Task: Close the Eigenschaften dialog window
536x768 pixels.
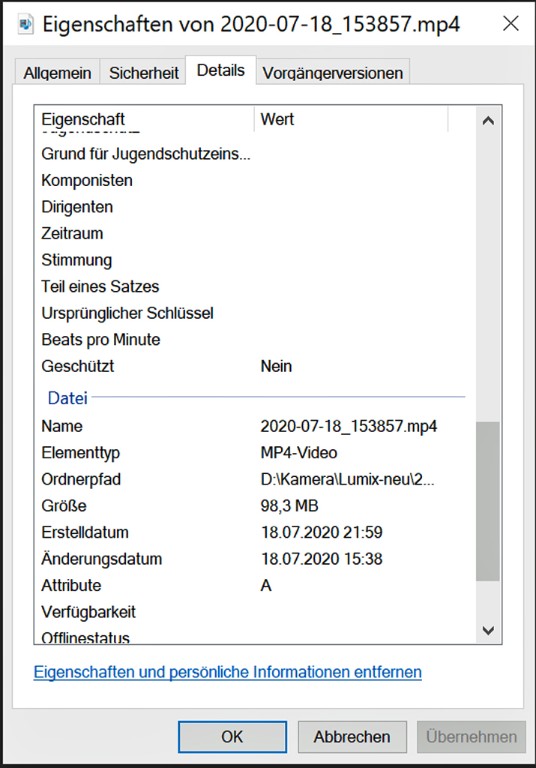Action: point(511,24)
